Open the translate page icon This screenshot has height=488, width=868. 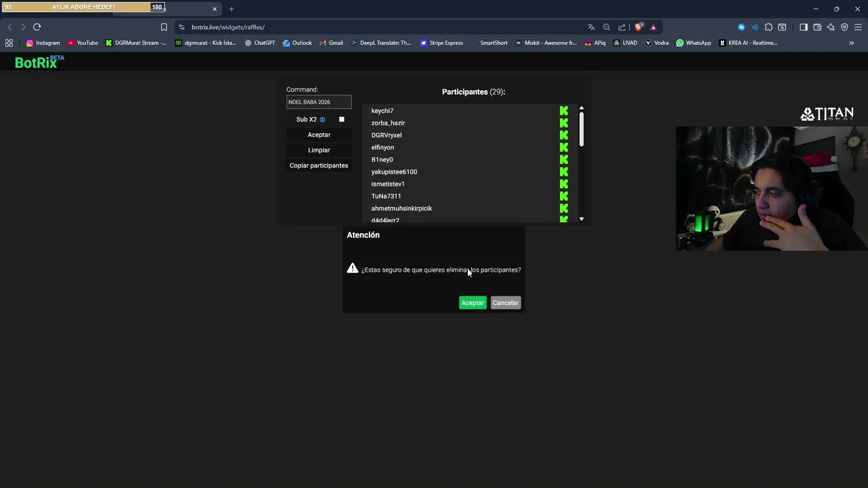[x=591, y=27]
